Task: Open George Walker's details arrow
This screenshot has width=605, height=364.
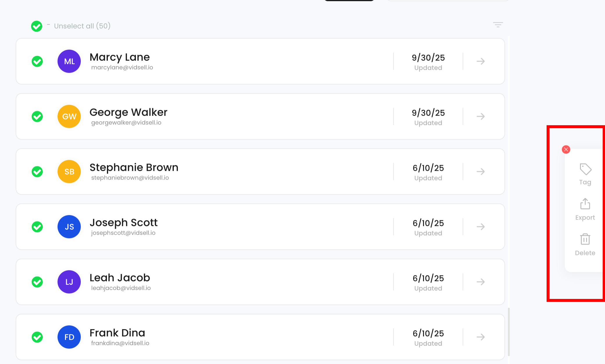Action: [x=481, y=116]
